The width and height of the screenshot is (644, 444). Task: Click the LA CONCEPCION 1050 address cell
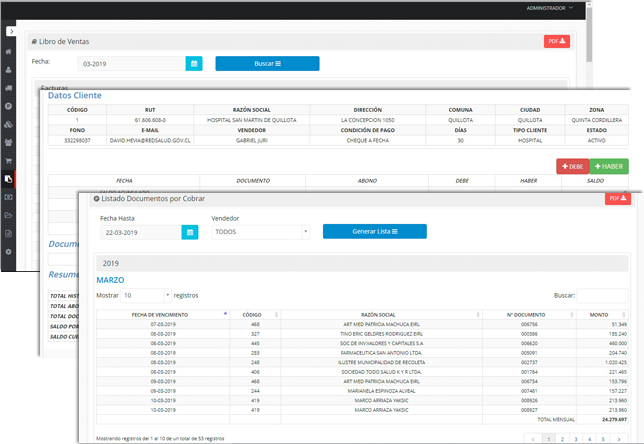pyautogui.click(x=368, y=120)
